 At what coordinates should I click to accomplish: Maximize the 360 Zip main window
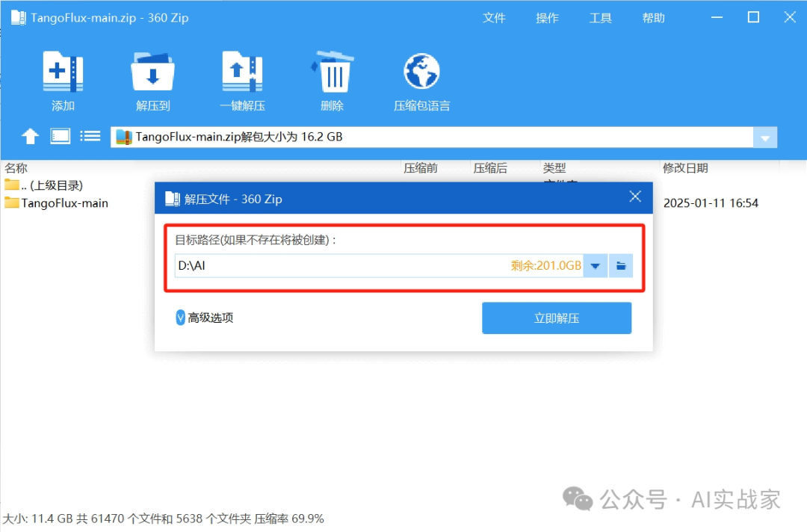coord(753,17)
